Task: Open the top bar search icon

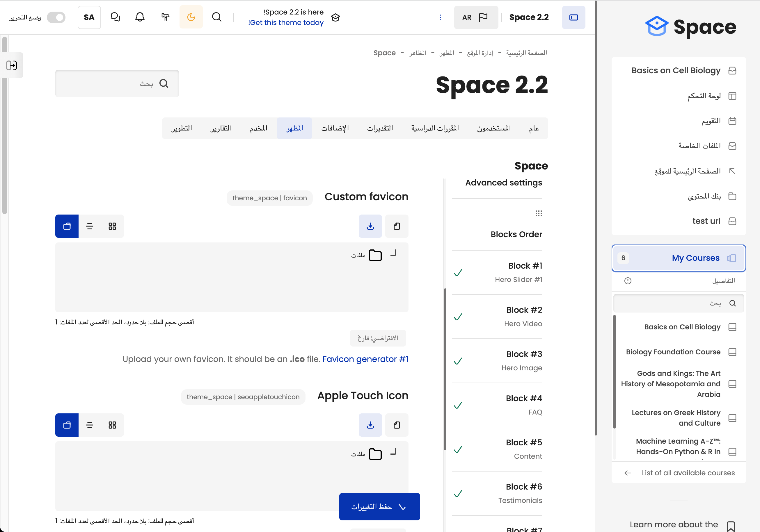Action: [216, 17]
